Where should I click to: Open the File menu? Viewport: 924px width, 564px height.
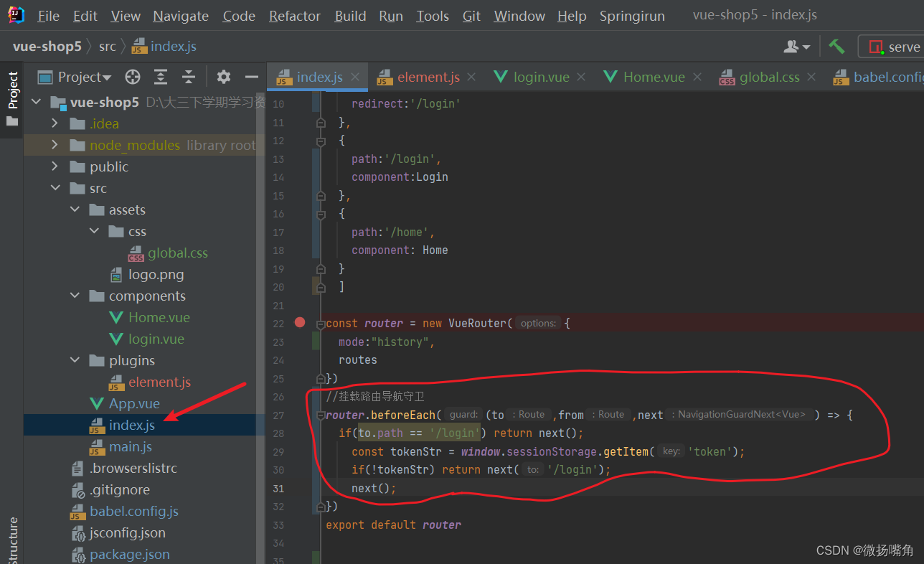tap(48, 16)
